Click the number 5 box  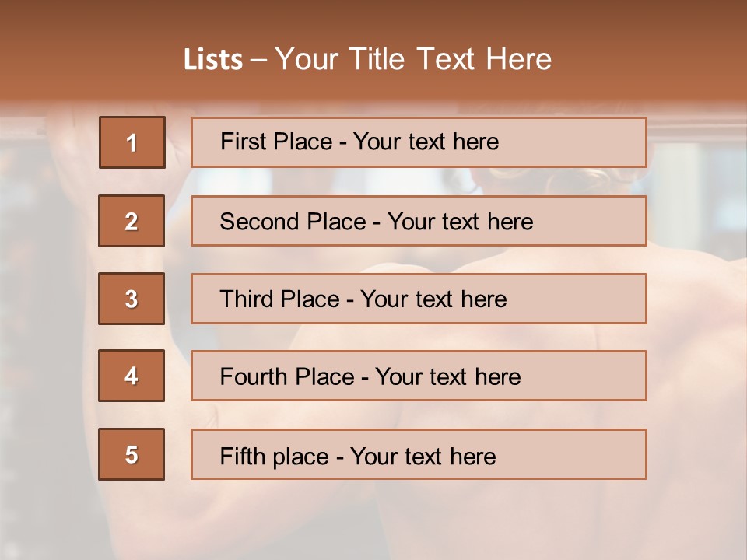(x=132, y=454)
